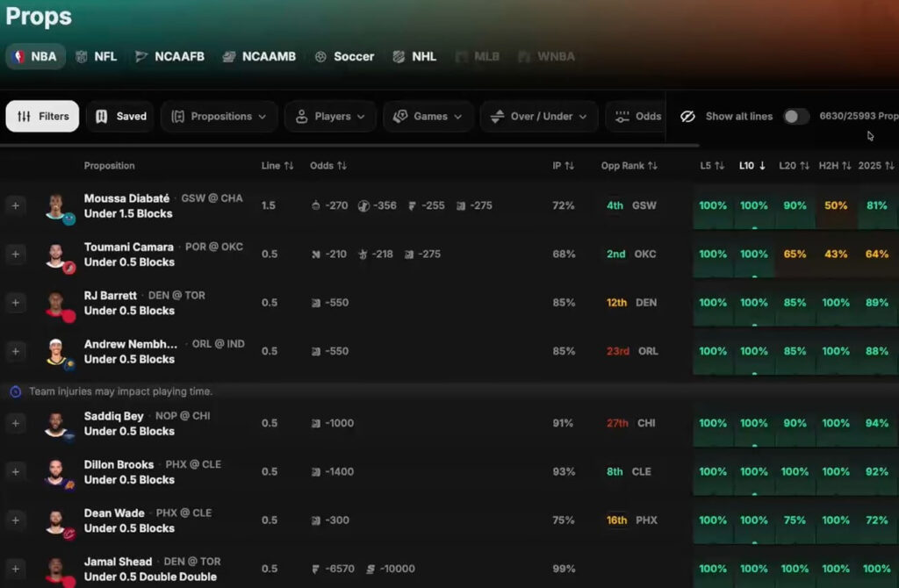Enable the Show alt lines toggle
Image resolution: width=899 pixels, height=588 pixels.
(795, 116)
